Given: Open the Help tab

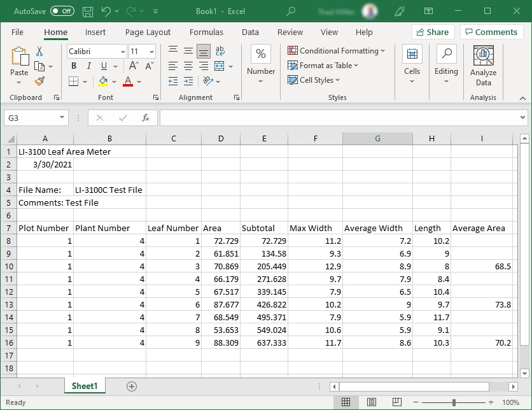Looking at the screenshot, I should click(x=364, y=32).
